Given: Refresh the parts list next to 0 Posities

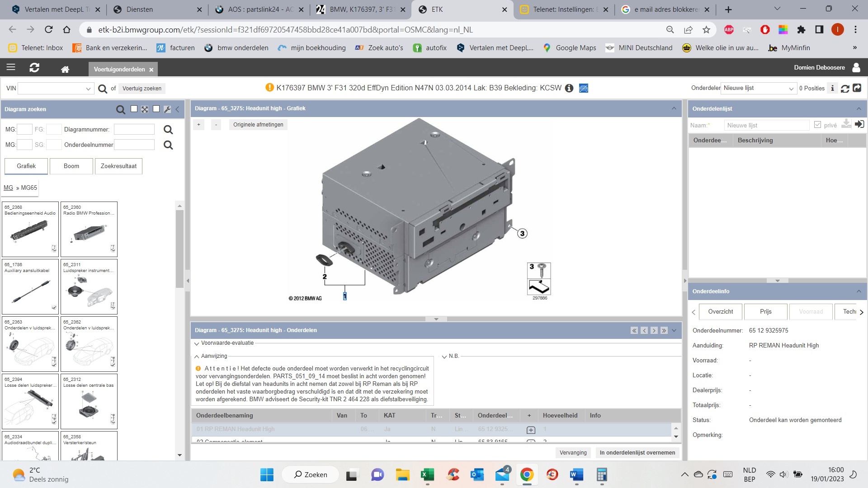Looking at the screenshot, I should click(845, 89).
